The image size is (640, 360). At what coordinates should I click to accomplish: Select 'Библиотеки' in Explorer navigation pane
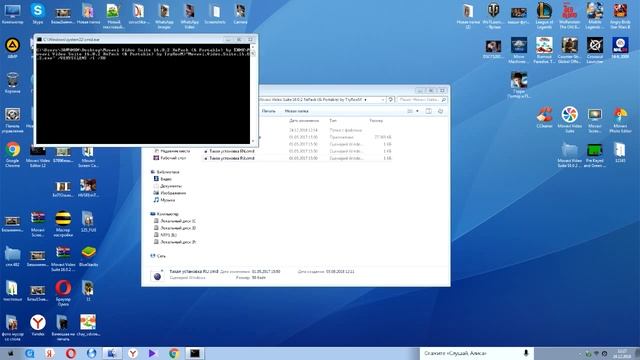point(168,172)
